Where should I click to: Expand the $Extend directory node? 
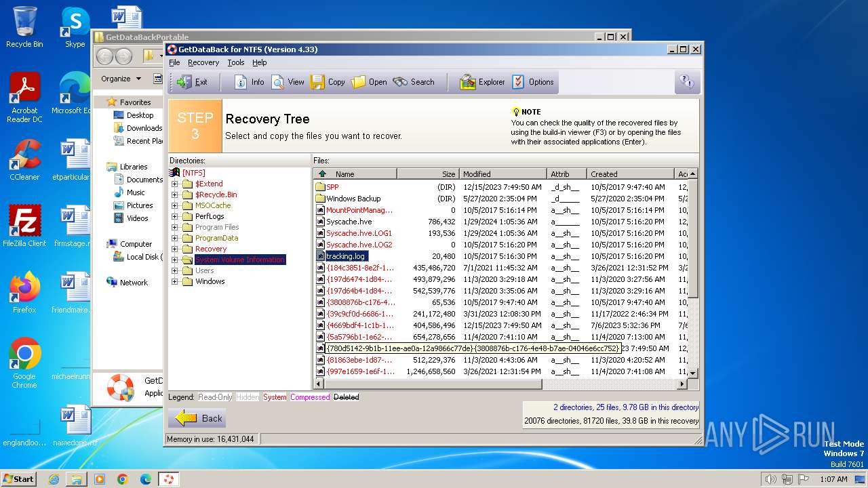tap(174, 184)
